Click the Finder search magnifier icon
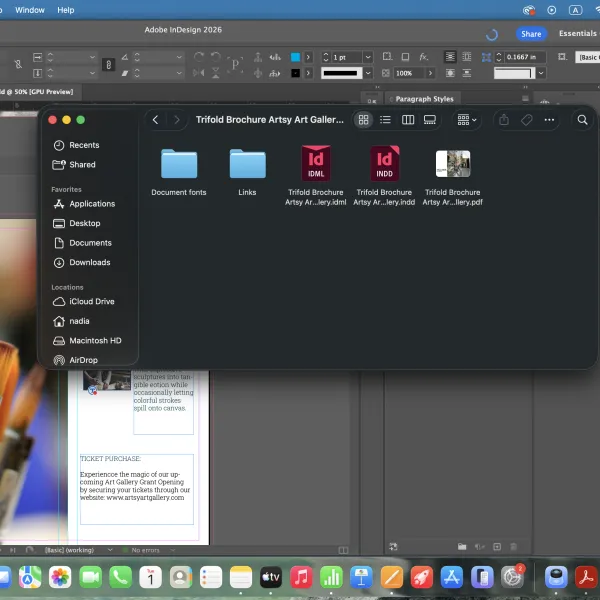This screenshot has width=600, height=600. (582, 120)
